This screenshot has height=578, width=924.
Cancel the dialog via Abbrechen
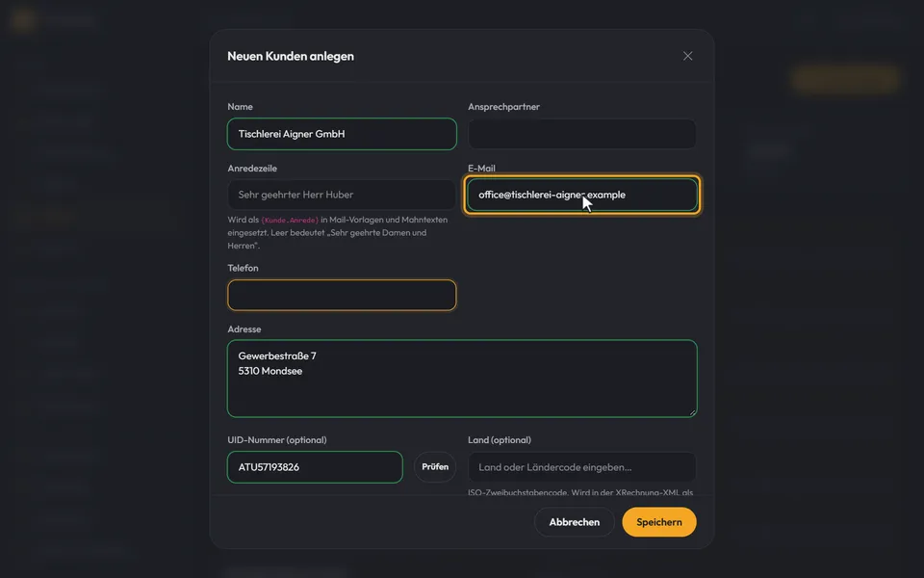tap(574, 522)
